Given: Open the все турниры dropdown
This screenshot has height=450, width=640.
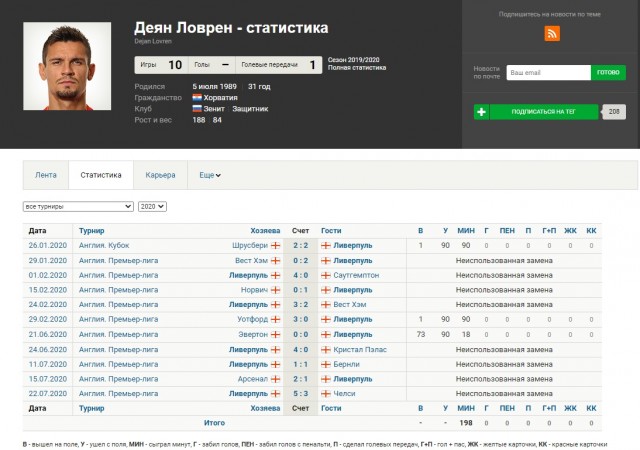Looking at the screenshot, I should click(x=78, y=207).
